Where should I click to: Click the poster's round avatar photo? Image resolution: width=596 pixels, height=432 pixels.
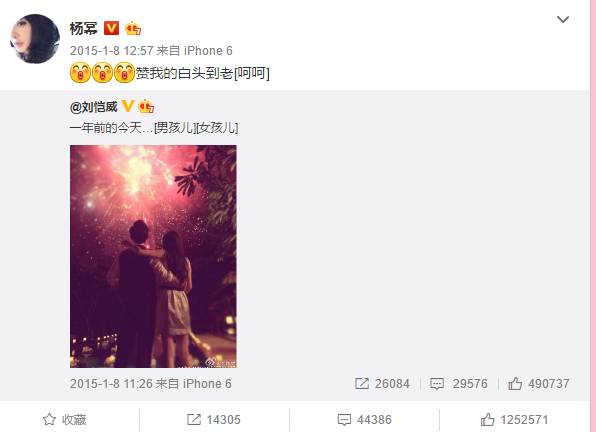coord(35,38)
